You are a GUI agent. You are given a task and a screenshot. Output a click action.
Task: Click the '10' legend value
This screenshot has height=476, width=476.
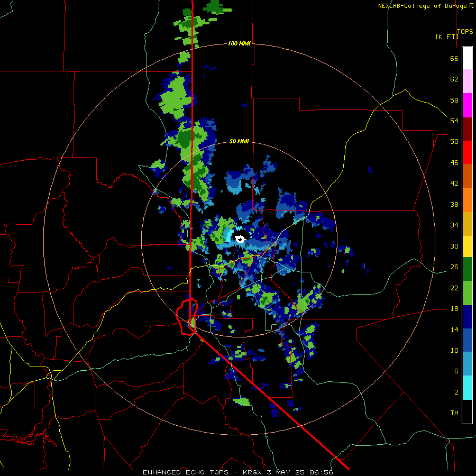(454, 350)
